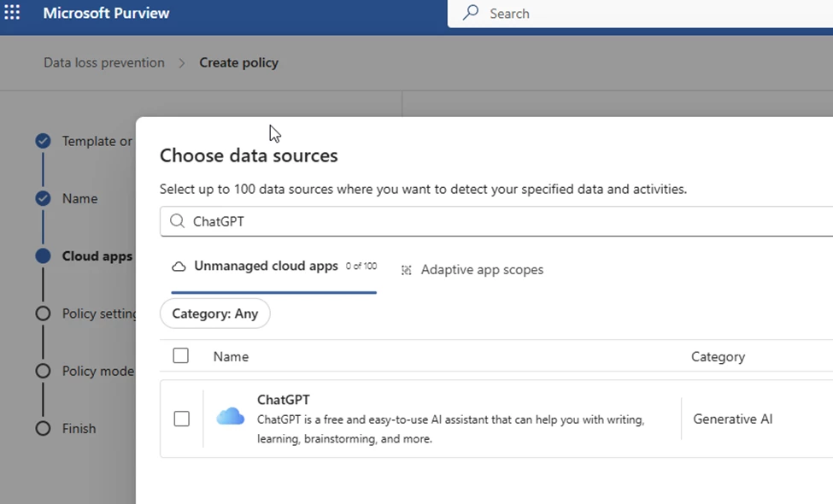Sort by the Category column header
Screen dimensions: 833x504
[718, 357]
